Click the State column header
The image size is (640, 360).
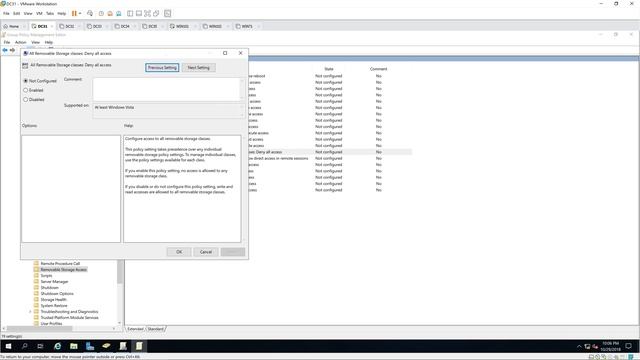click(329, 69)
